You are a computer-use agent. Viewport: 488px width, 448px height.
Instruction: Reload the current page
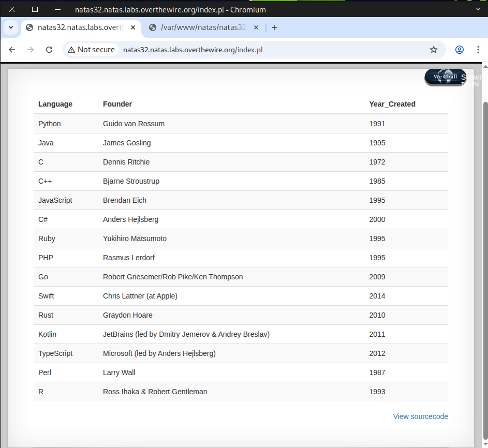[x=49, y=50]
